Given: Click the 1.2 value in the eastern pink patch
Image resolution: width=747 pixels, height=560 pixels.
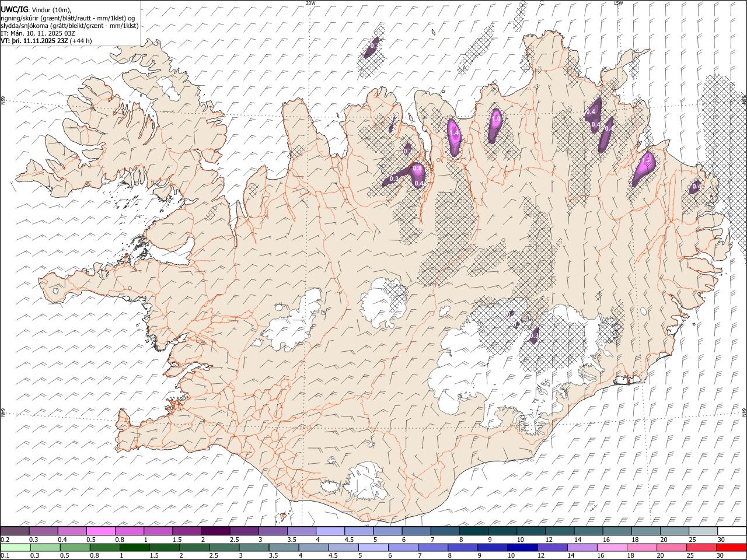Looking at the screenshot, I should coord(646,159).
